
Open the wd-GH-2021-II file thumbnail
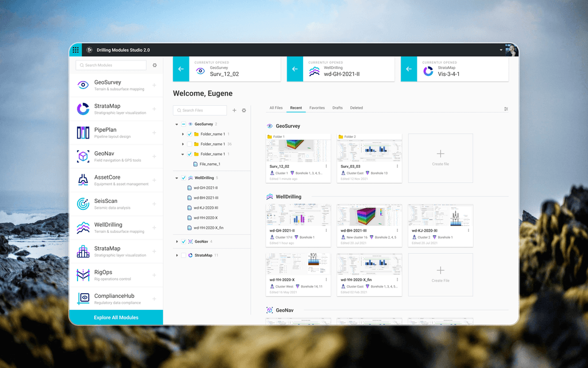pos(298,216)
